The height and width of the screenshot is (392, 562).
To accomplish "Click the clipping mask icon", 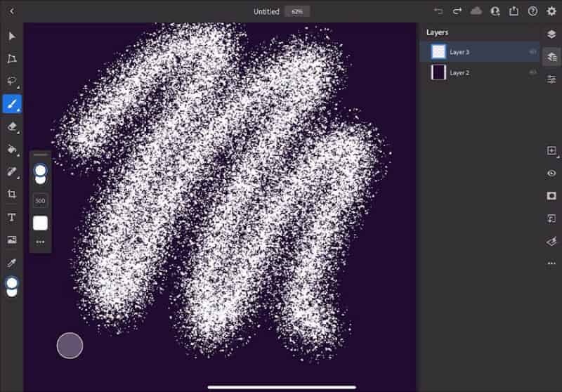I will pos(551,218).
